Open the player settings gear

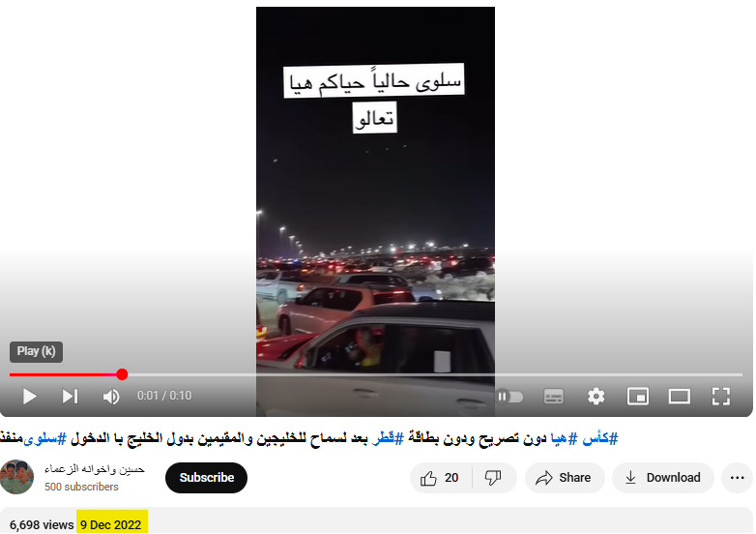coord(596,397)
